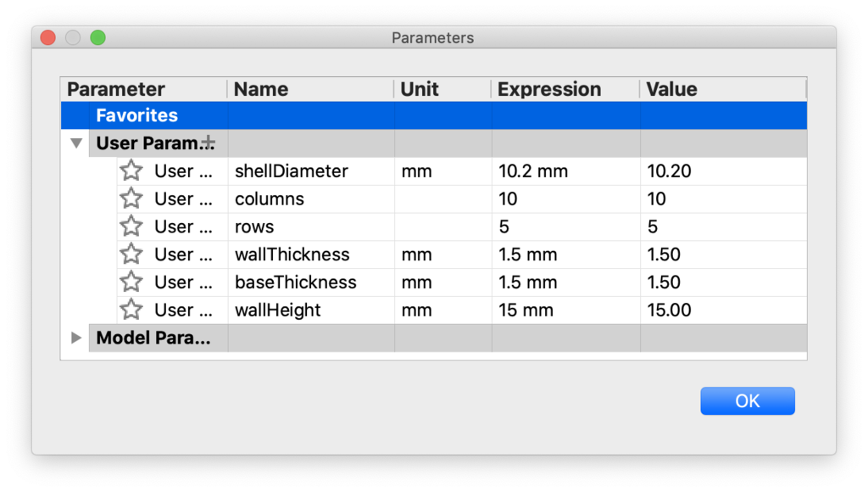Click the Name column header
Image resolution: width=868 pixels, height=492 pixels.
click(261, 89)
